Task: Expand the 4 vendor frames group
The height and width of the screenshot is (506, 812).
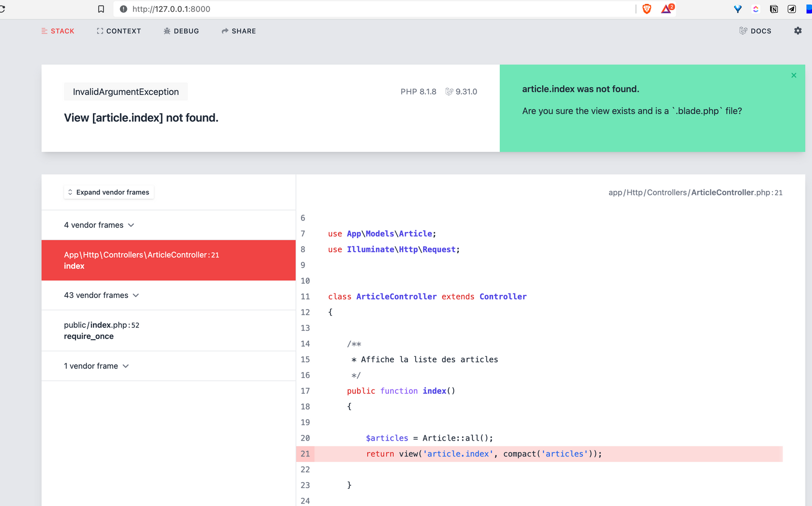Action: (99, 225)
